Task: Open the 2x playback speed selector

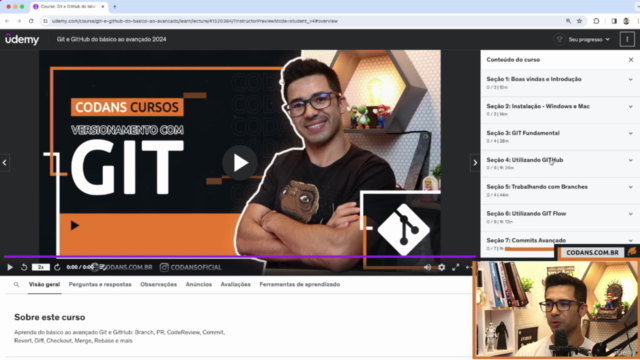Action: (41, 267)
